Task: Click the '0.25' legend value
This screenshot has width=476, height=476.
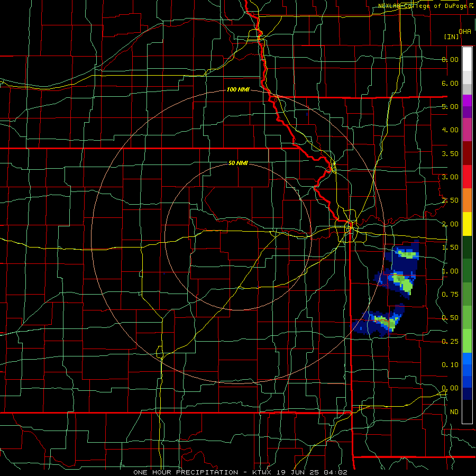Action: pos(450,342)
